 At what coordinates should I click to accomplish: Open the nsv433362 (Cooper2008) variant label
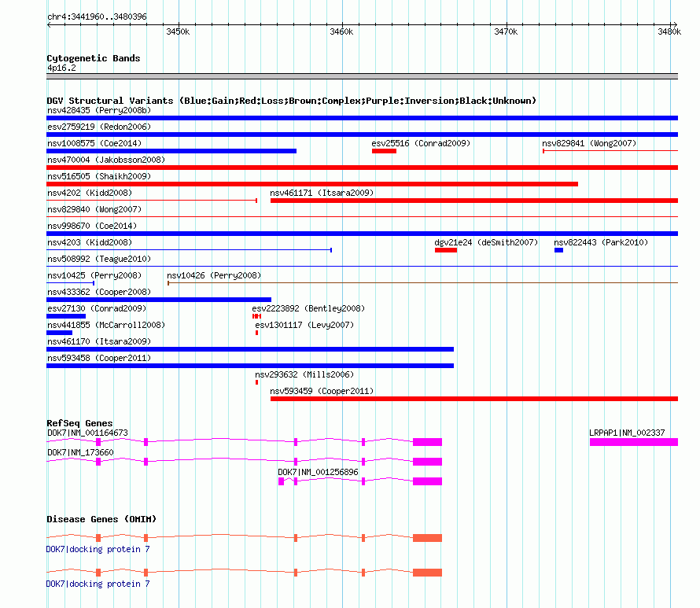(x=99, y=292)
